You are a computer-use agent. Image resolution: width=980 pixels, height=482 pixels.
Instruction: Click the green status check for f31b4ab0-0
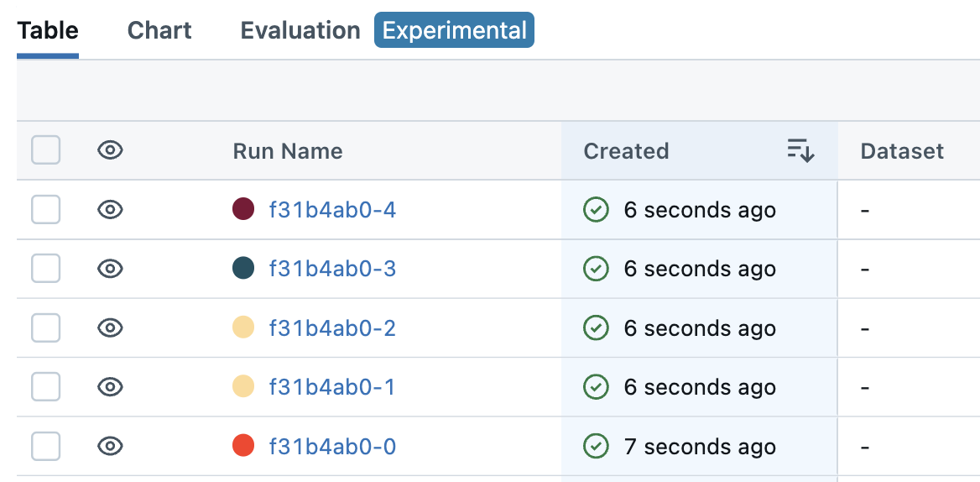[596, 447]
